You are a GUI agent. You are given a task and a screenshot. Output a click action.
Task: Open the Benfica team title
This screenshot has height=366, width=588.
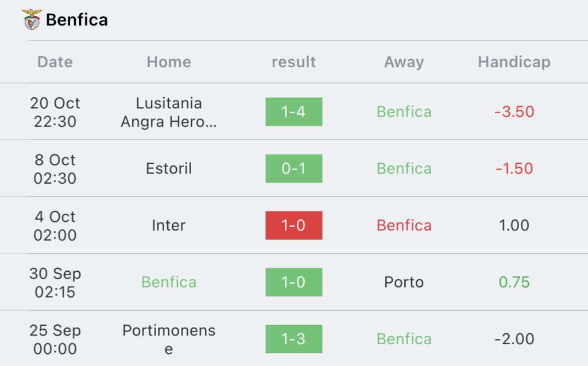pos(77,20)
